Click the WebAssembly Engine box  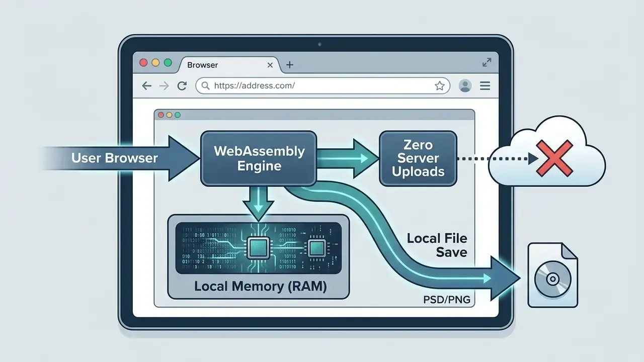(x=259, y=158)
